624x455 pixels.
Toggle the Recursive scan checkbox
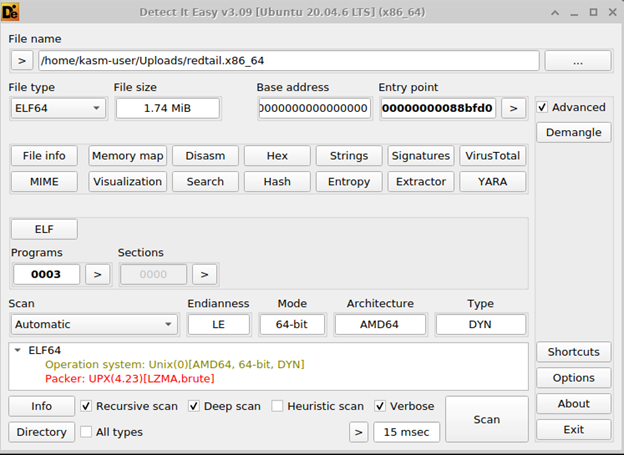(87, 406)
